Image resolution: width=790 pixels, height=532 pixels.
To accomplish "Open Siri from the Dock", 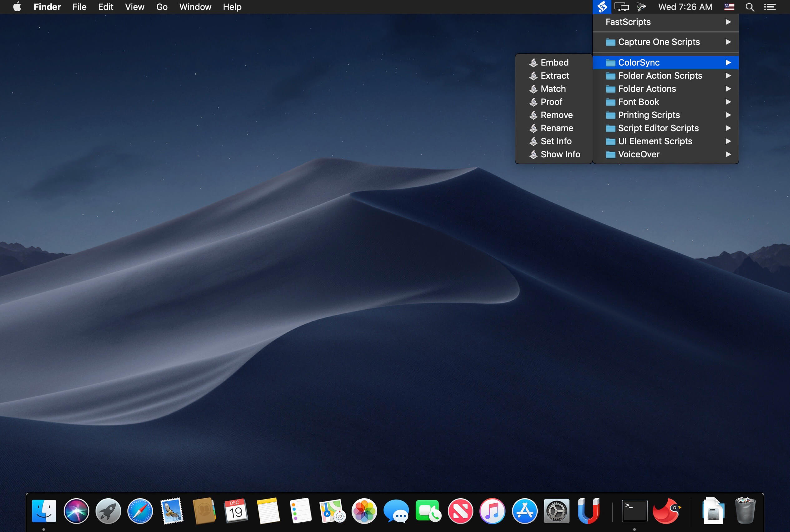I will point(77,511).
